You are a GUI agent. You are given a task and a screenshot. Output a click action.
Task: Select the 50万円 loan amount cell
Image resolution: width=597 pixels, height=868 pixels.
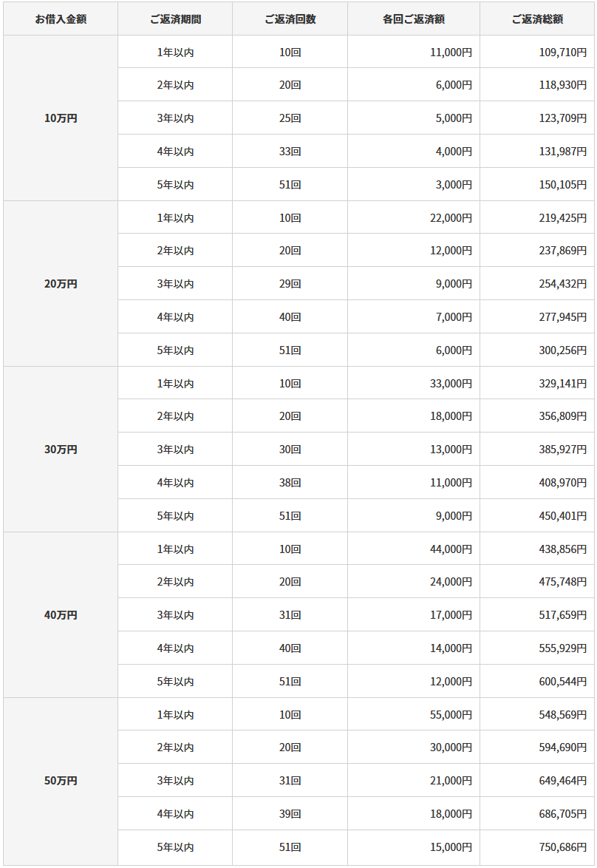pos(61,781)
